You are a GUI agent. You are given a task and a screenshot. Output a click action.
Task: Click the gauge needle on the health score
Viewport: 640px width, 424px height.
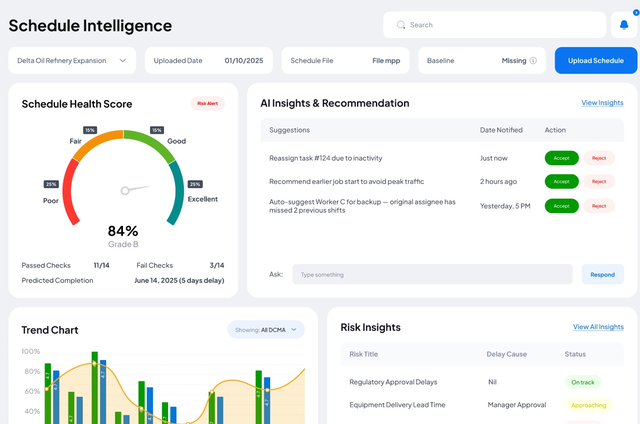tap(135, 188)
